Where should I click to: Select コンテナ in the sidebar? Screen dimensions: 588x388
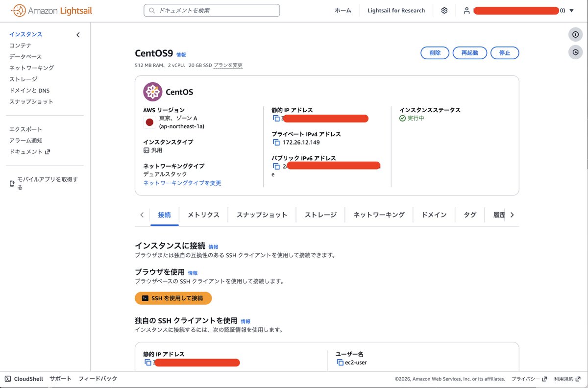point(21,46)
